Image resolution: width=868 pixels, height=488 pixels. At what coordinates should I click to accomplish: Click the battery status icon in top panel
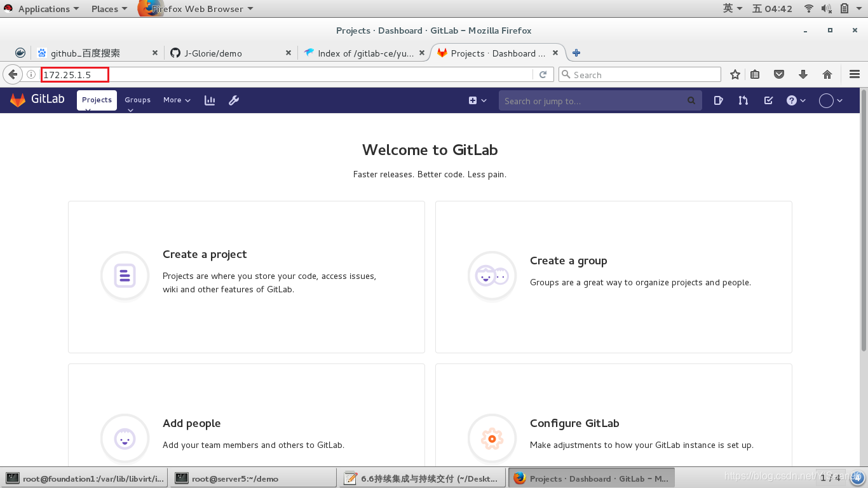click(844, 9)
